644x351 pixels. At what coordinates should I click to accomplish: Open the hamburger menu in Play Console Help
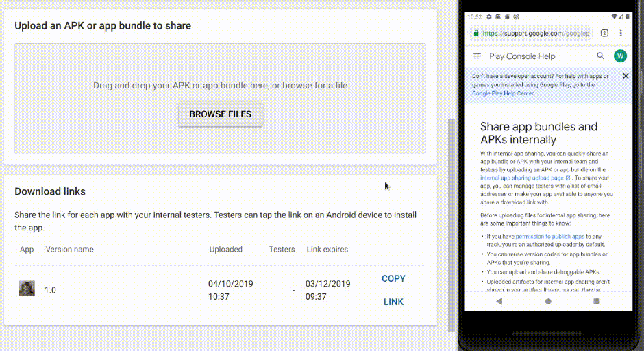[477, 56]
